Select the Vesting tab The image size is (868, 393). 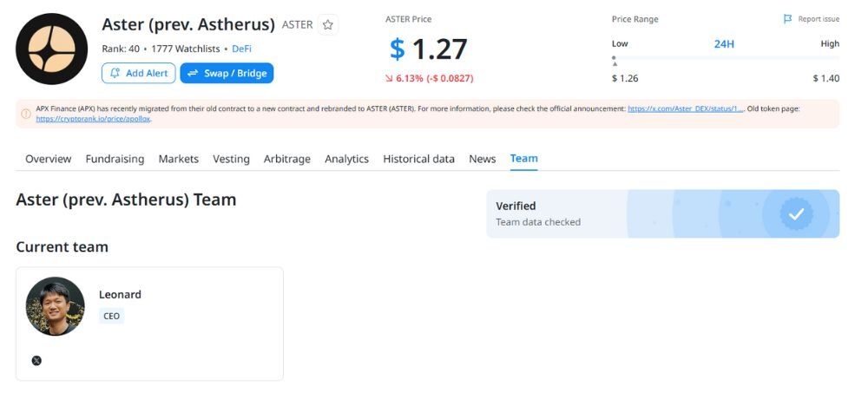point(231,159)
